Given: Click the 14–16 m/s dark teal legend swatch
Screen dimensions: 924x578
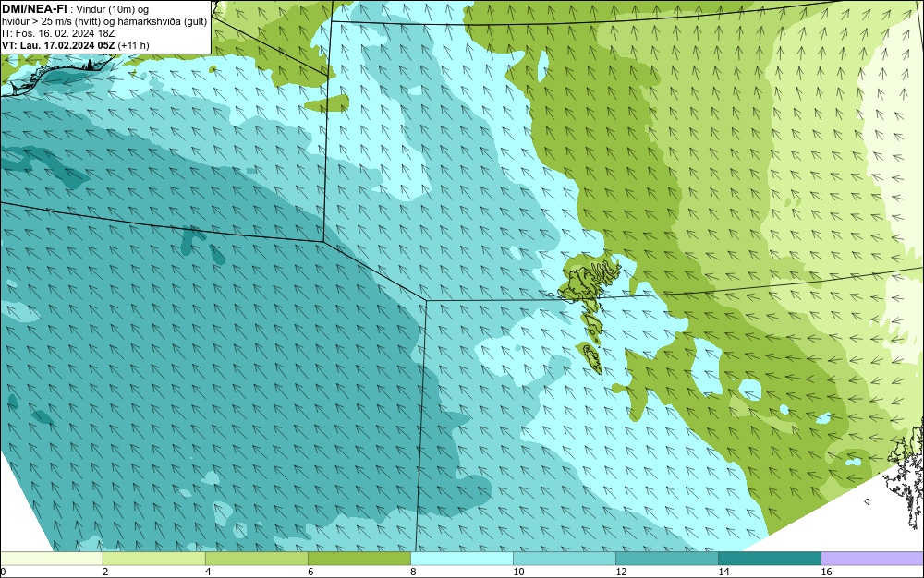Looking at the screenshot, I should coord(769,558).
